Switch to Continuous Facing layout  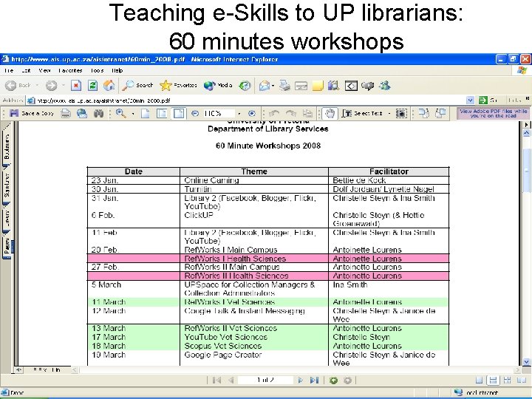pyautogui.click(x=507, y=380)
